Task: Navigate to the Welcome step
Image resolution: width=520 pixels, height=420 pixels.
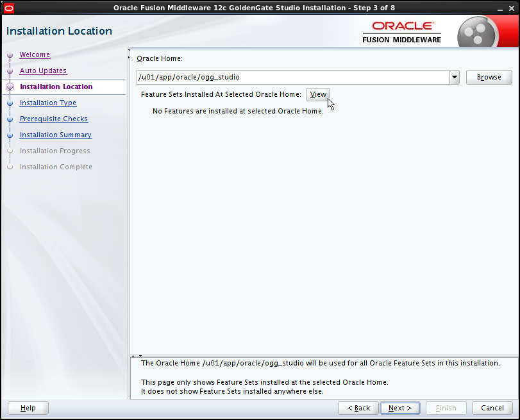Action: 35,55
